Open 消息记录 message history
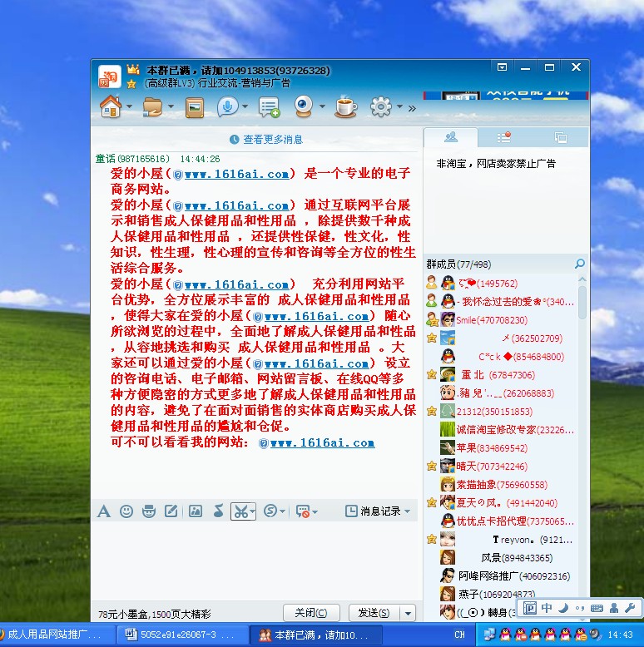The height and width of the screenshot is (647, 644). [x=377, y=511]
